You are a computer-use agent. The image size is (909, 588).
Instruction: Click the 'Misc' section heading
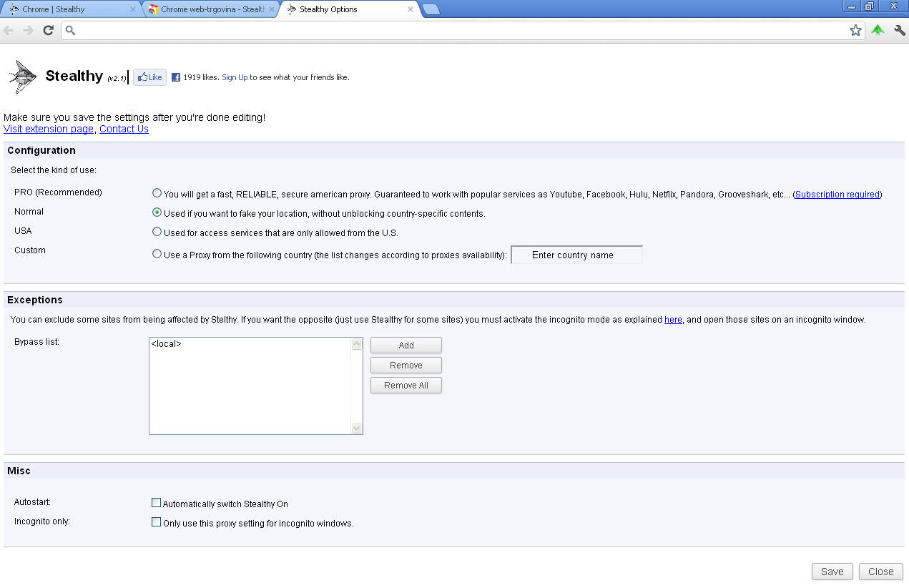coord(19,471)
